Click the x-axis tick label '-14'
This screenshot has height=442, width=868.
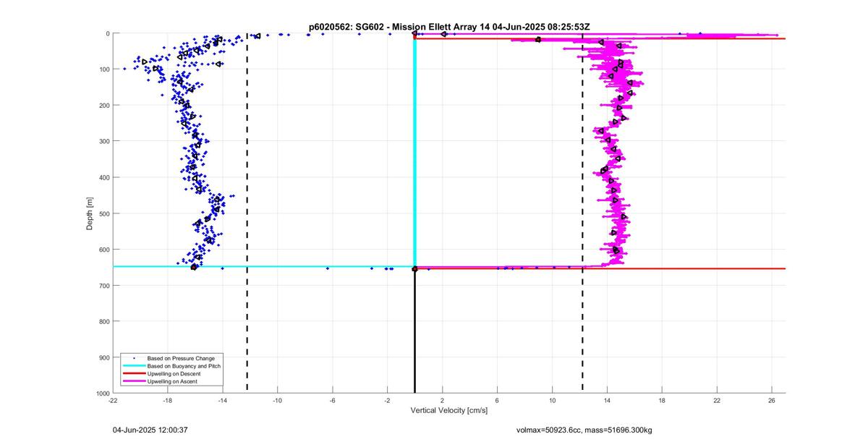click(223, 400)
